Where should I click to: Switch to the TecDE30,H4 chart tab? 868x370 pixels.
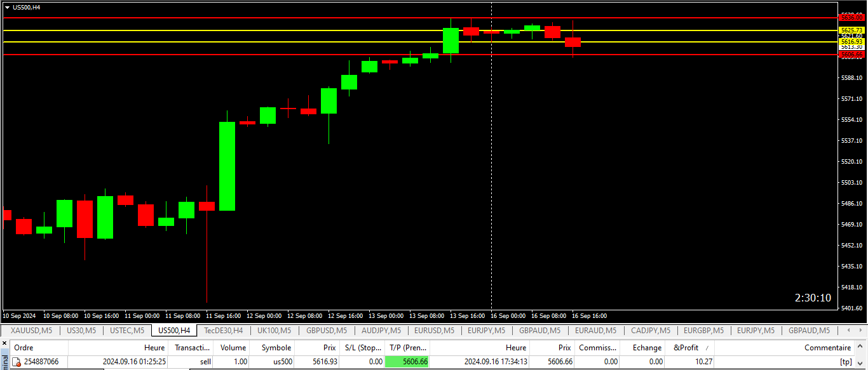(x=223, y=331)
